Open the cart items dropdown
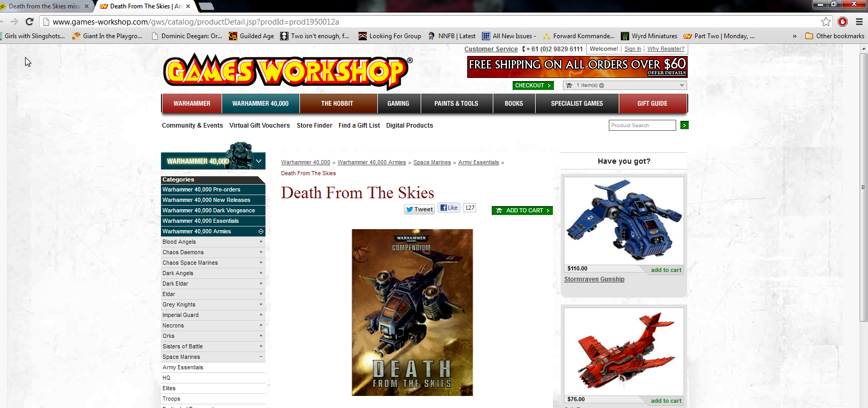Viewport: 868px width, 408px height. 625,85
